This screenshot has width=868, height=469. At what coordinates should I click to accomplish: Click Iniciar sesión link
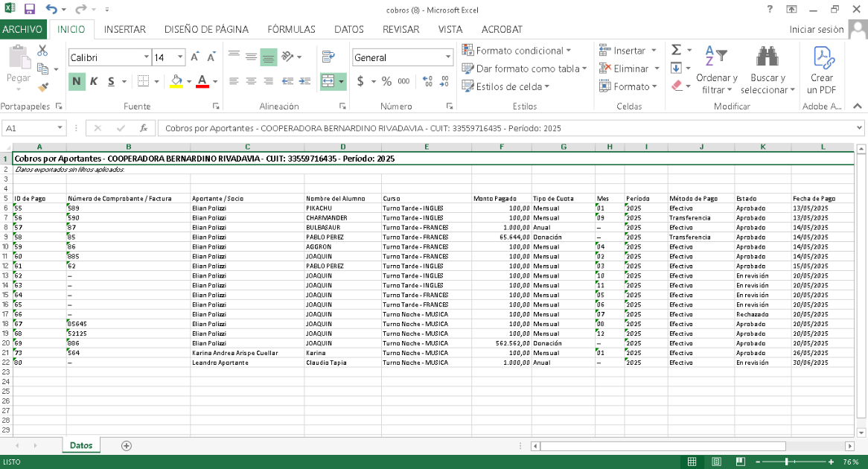click(816, 30)
